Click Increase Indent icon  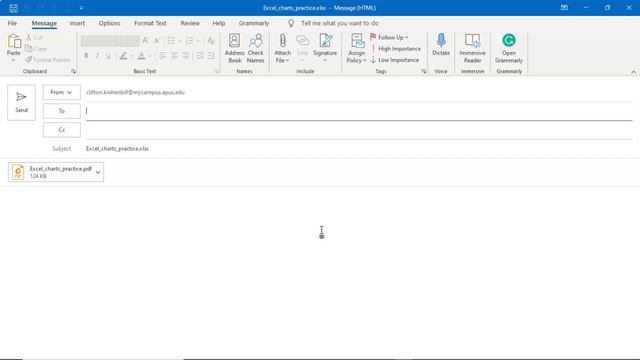(211, 56)
